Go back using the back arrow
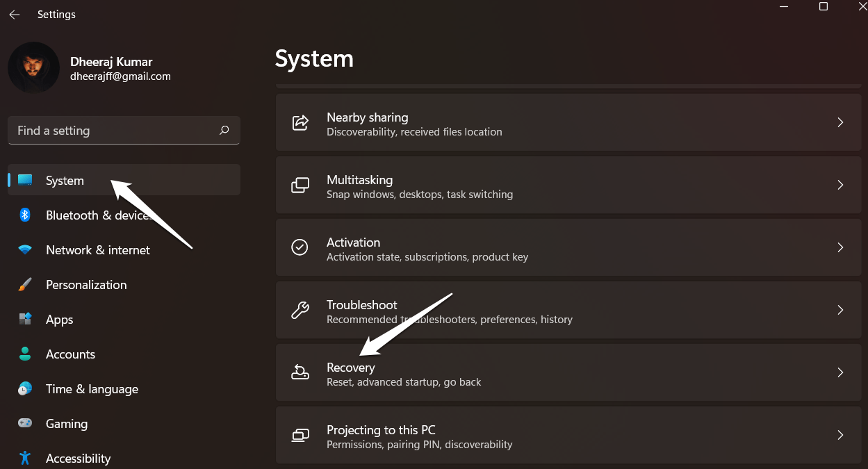The image size is (868, 469). click(x=15, y=15)
